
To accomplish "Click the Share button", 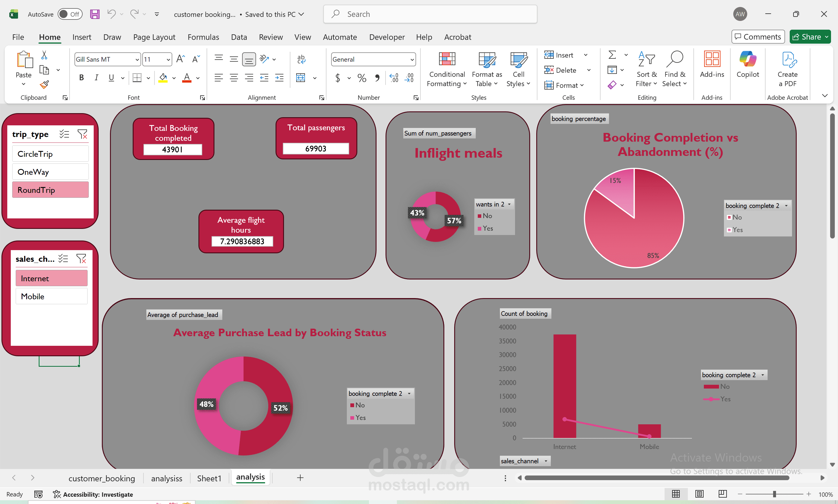I will pos(810,37).
